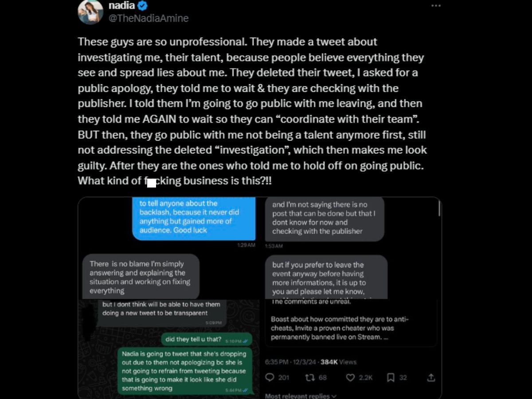Toggle the bookmark ribbon on the tweet

pyautogui.click(x=390, y=377)
